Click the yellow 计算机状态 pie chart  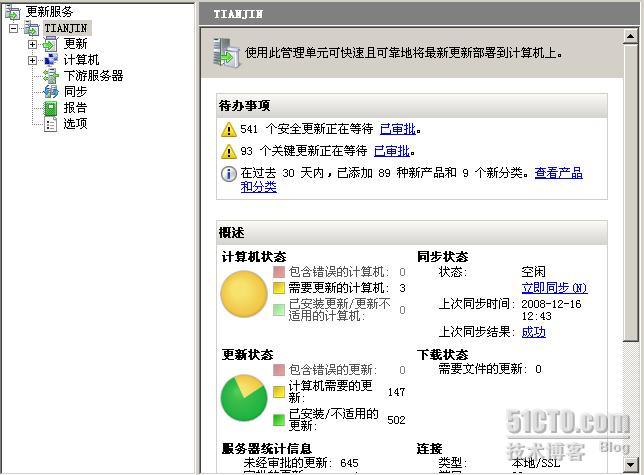244,294
